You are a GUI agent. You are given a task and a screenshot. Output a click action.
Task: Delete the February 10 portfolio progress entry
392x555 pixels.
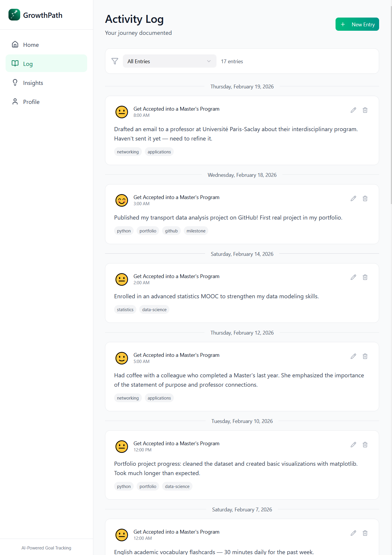point(365,445)
